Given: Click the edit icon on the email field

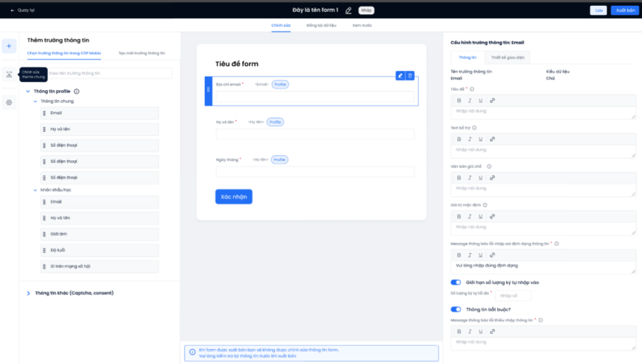Looking at the screenshot, I should coord(400,75).
